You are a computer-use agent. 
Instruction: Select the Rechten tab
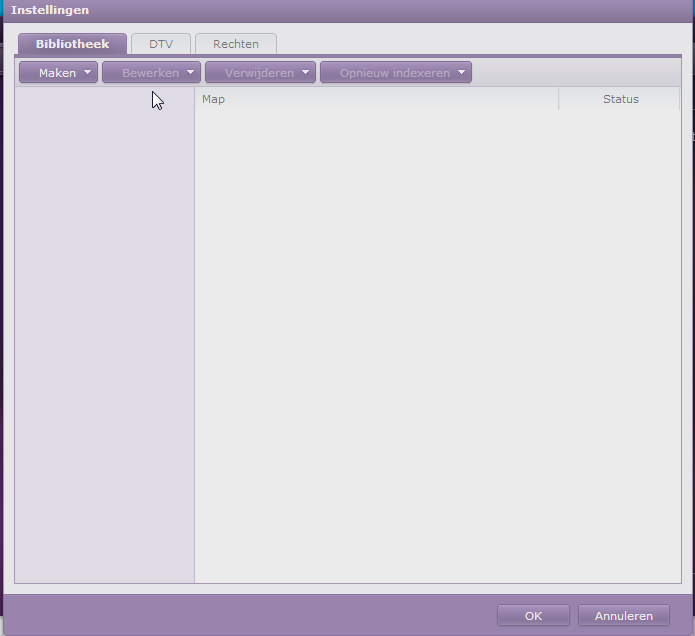[x=236, y=44]
